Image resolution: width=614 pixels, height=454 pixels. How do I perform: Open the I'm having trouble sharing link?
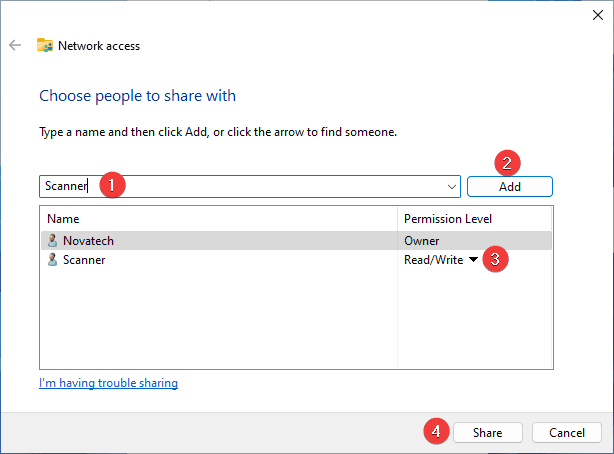(x=108, y=383)
